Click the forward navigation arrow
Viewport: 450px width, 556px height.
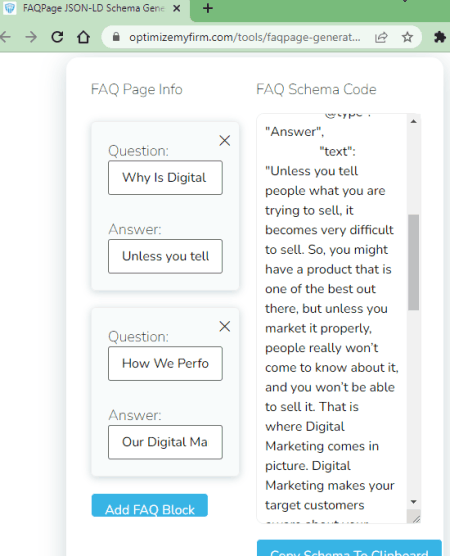(x=31, y=37)
